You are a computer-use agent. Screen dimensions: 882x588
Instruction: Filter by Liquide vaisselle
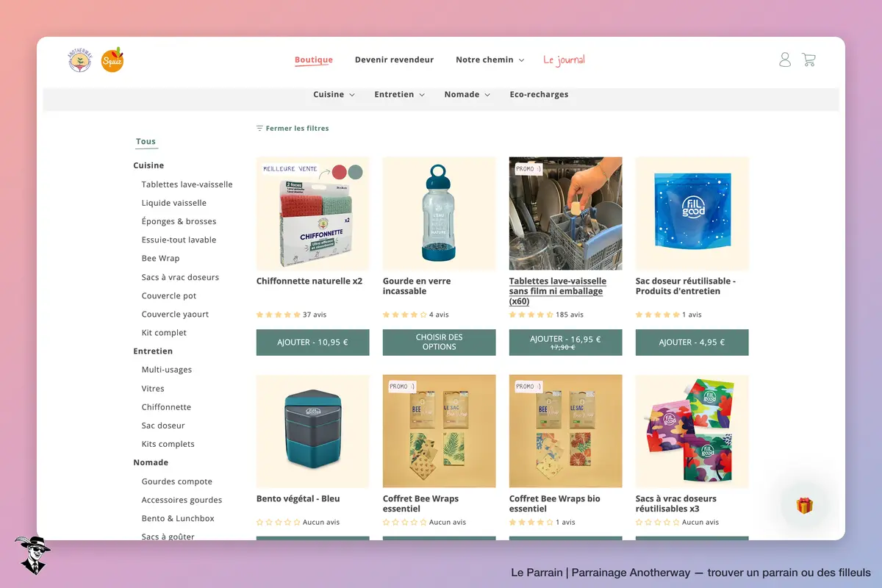pyautogui.click(x=173, y=203)
